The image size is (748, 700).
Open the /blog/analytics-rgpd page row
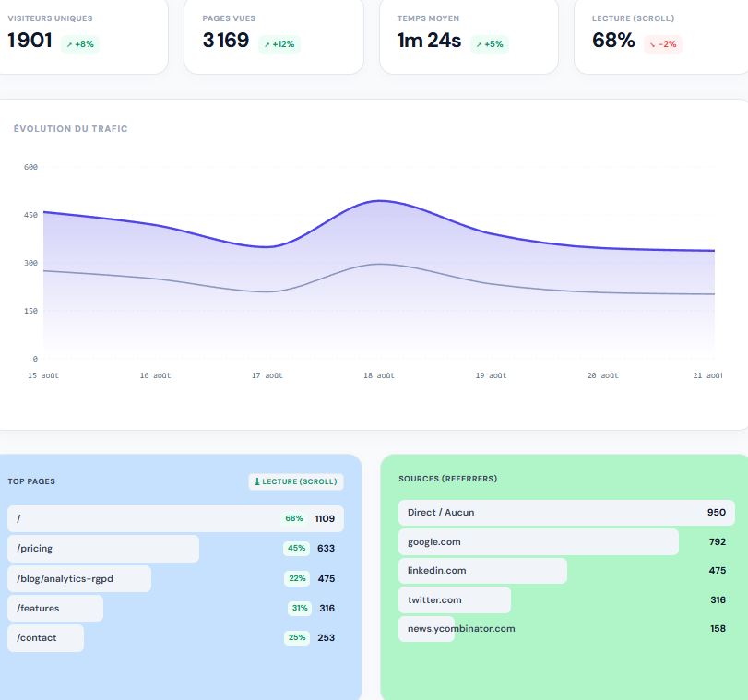click(175, 578)
